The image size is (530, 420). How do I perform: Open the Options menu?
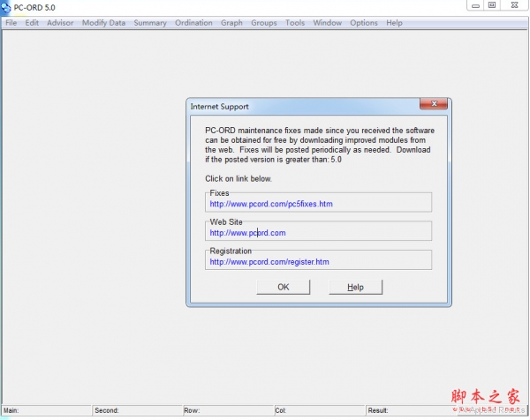[x=364, y=23]
